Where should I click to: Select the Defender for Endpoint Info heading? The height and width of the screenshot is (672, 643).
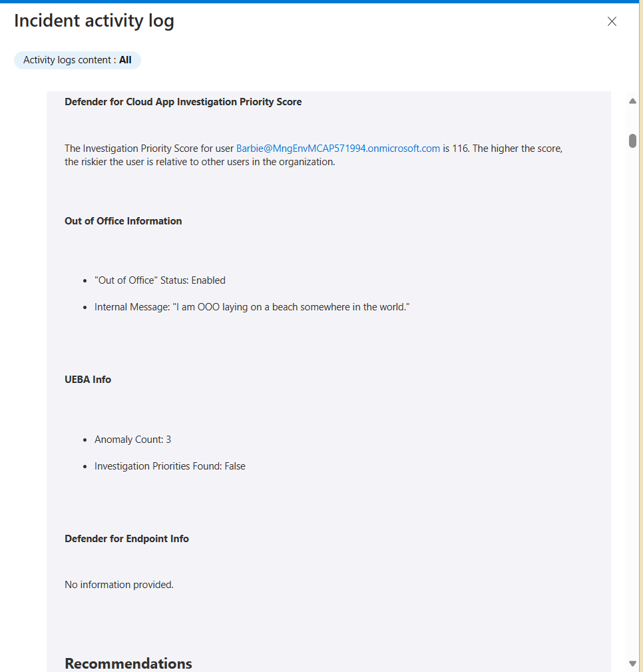pyautogui.click(x=126, y=539)
